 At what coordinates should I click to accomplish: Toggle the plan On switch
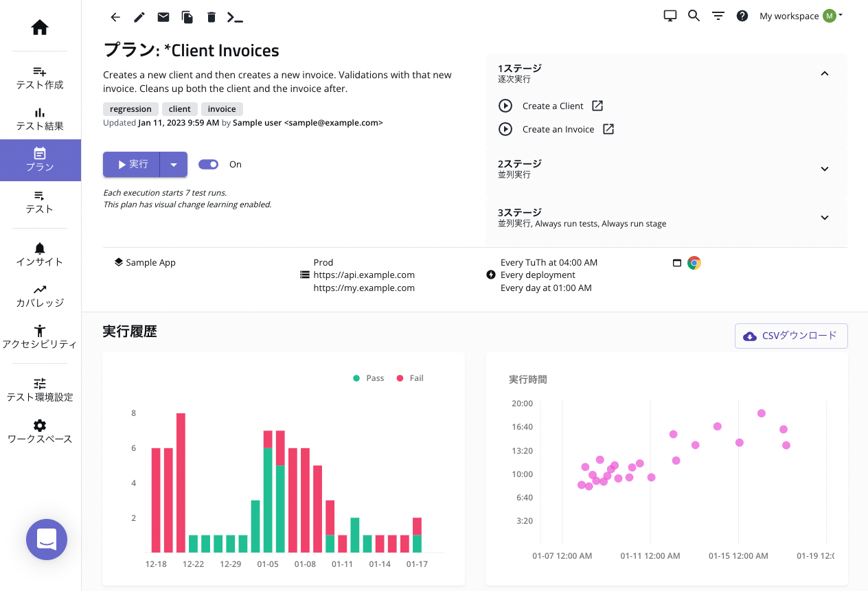[x=208, y=164]
